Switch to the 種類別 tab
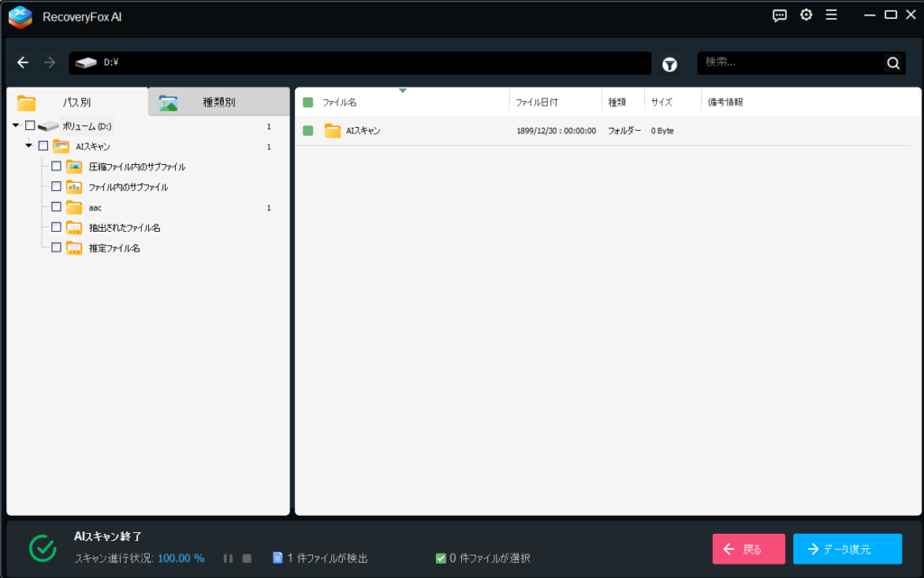Image resolution: width=924 pixels, height=578 pixels. (x=218, y=102)
